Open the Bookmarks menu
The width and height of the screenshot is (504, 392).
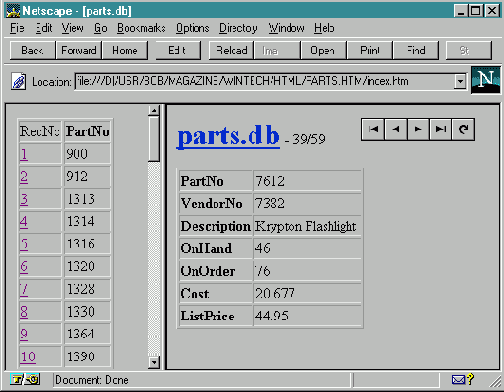(x=141, y=28)
